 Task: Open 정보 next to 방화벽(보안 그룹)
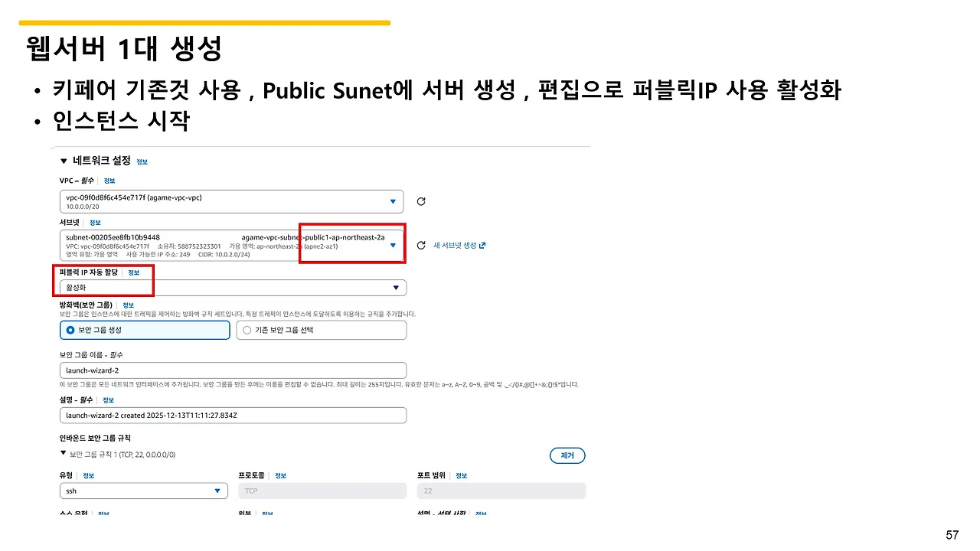[x=128, y=304]
